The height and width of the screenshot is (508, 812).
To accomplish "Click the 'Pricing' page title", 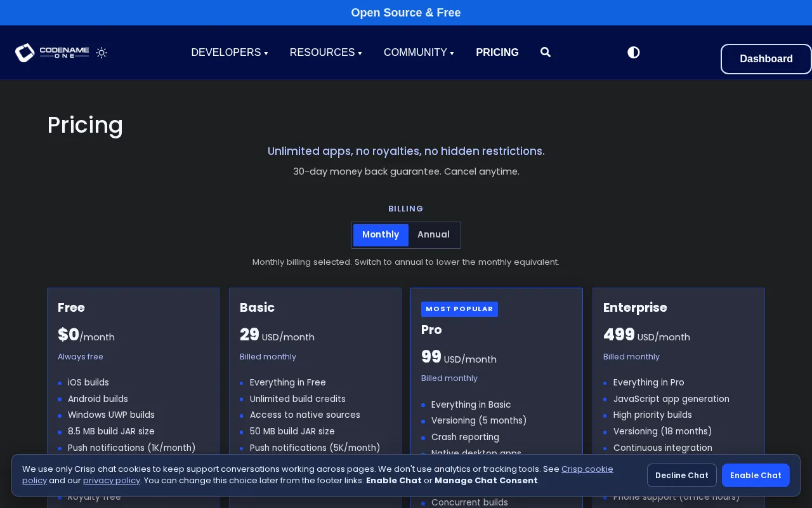I will 86,125.
